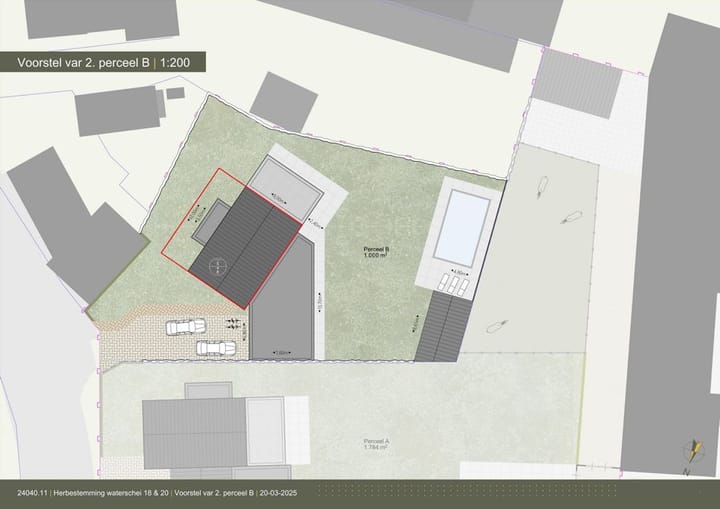720x509 pixels.
Task: Select the circular symbol on the dark roof
Action: pyautogui.click(x=219, y=265)
